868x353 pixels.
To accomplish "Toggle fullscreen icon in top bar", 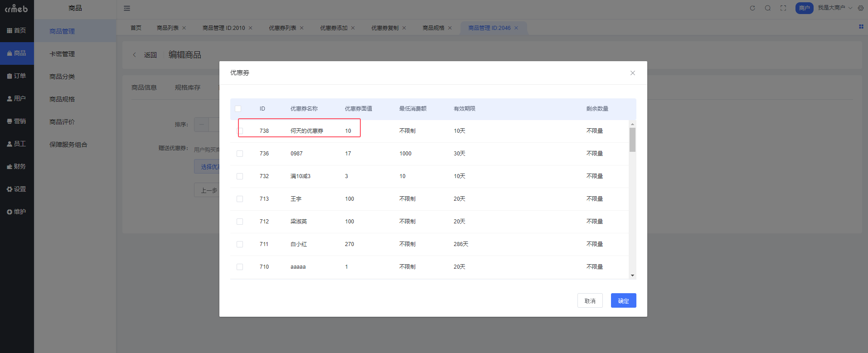I will click(783, 8).
